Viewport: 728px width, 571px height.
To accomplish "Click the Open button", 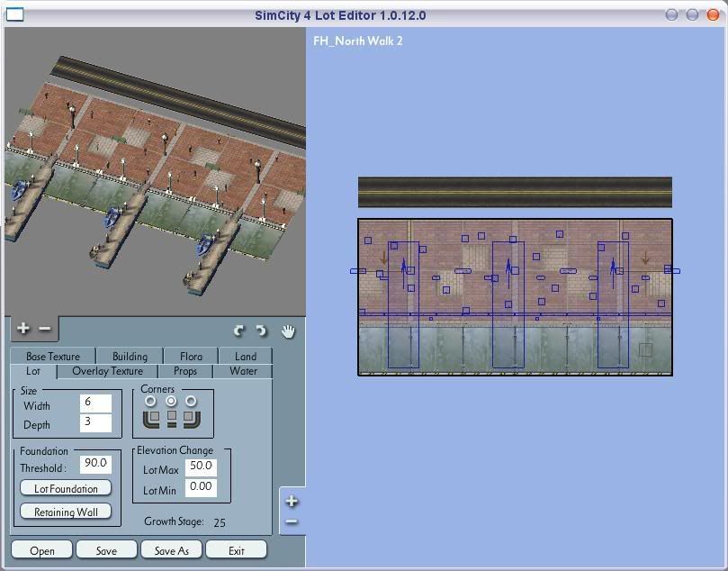I will (x=41, y=550).
